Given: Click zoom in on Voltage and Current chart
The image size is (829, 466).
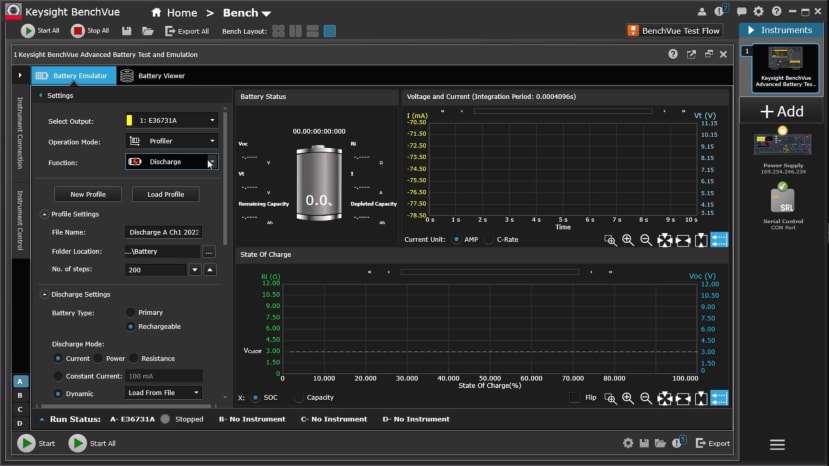Looking at the screenshot, I should (x=628, y=240).
